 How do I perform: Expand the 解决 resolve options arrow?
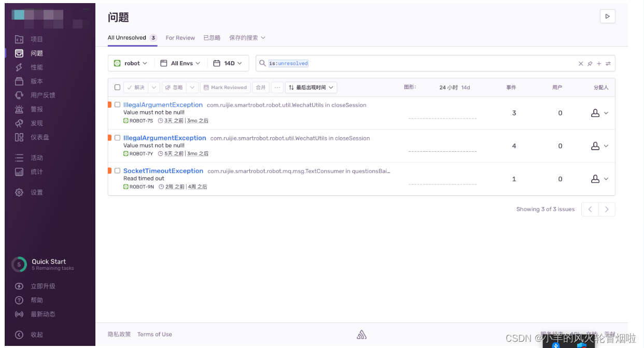(154, 88)
